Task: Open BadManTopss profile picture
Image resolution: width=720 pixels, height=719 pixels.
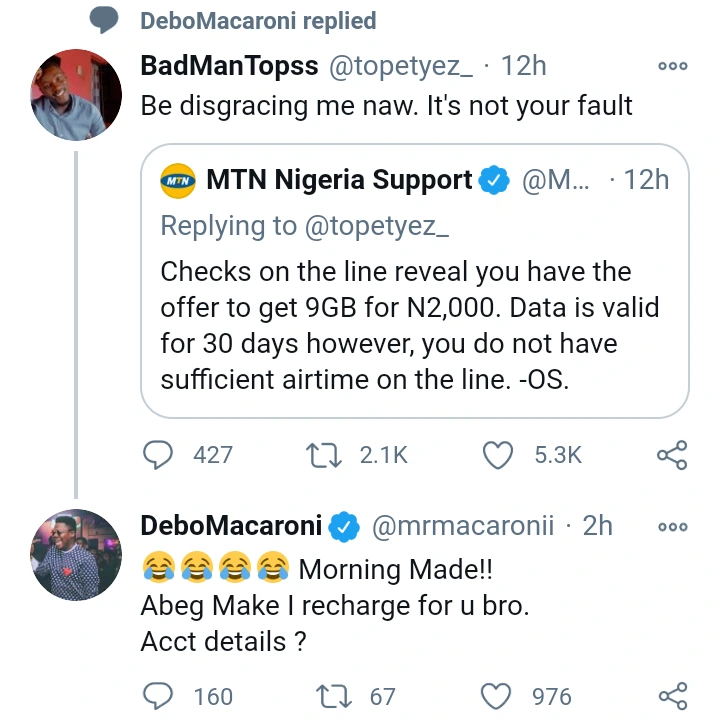Action: pos(77,94)
